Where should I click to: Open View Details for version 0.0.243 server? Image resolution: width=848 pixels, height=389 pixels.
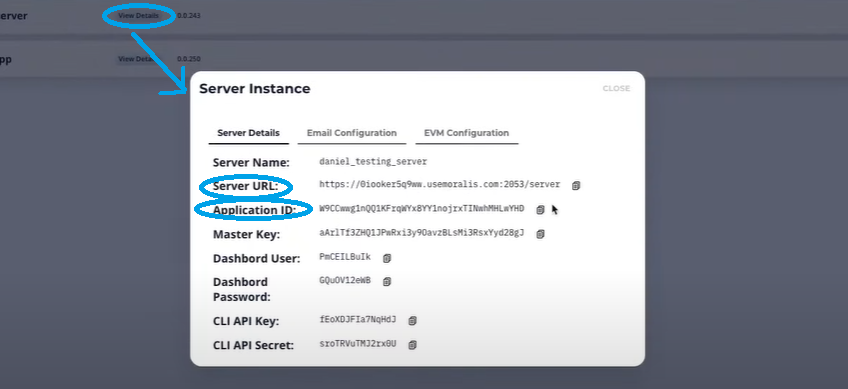click(138, 16)
